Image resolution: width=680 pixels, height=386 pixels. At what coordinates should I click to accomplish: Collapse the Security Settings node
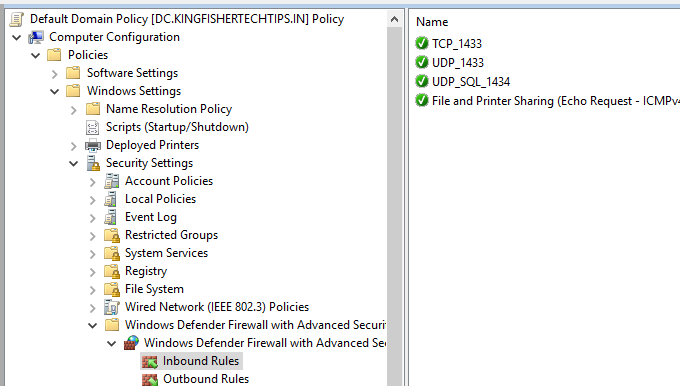(74, 164)
